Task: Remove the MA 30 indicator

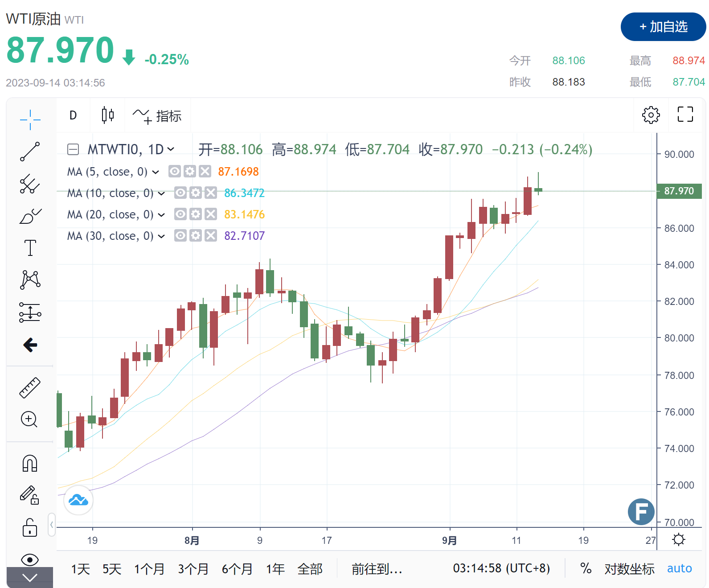Action: pos(211,235)
